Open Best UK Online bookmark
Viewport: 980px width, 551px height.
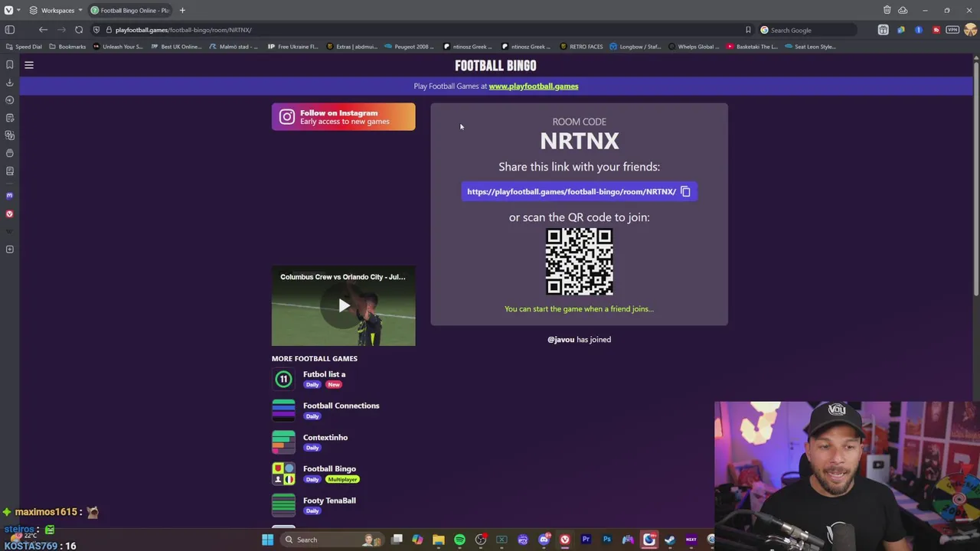point(176,47)
